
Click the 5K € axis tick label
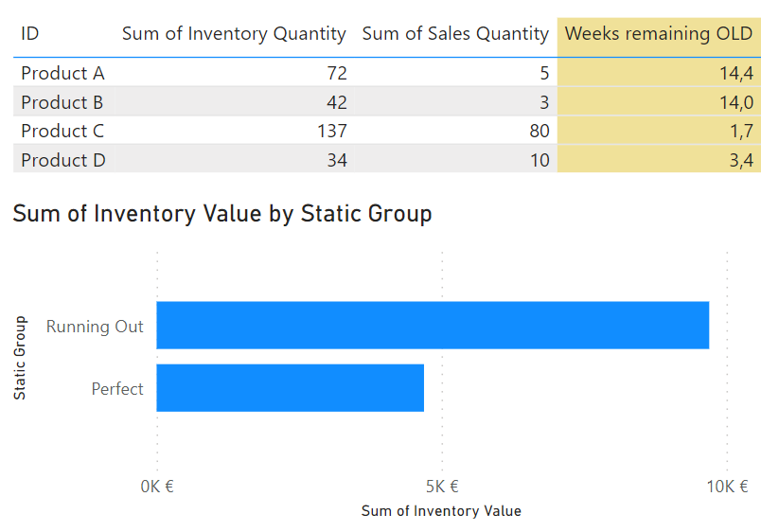pos(442,487)
